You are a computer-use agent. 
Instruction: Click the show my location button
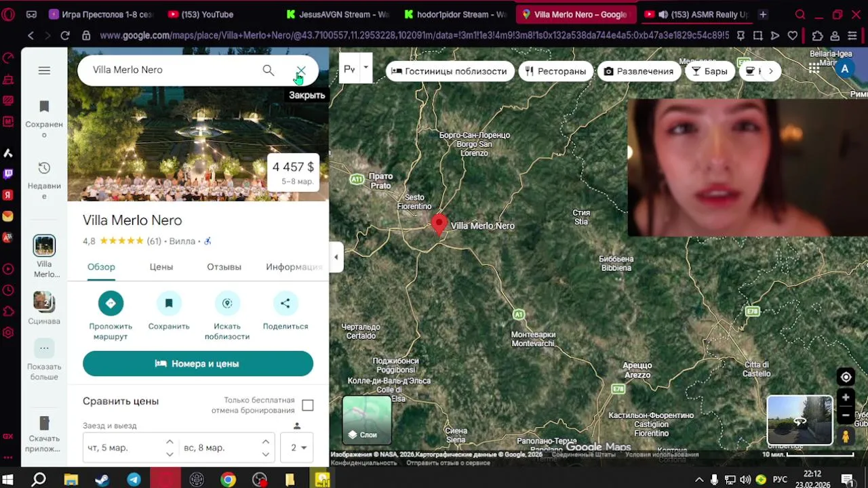(x=846, y=378)
